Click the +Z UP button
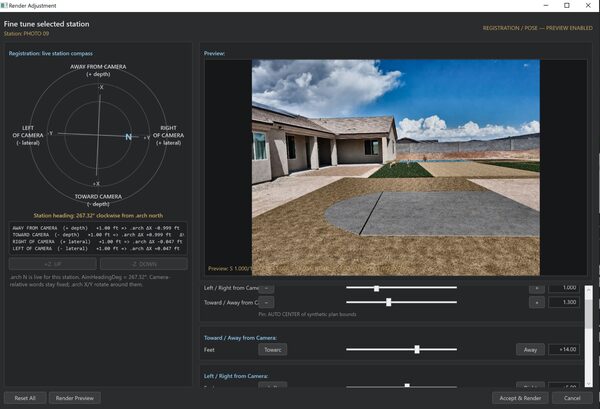This screenshot has width=600, height=409. (x=53, y=264)
